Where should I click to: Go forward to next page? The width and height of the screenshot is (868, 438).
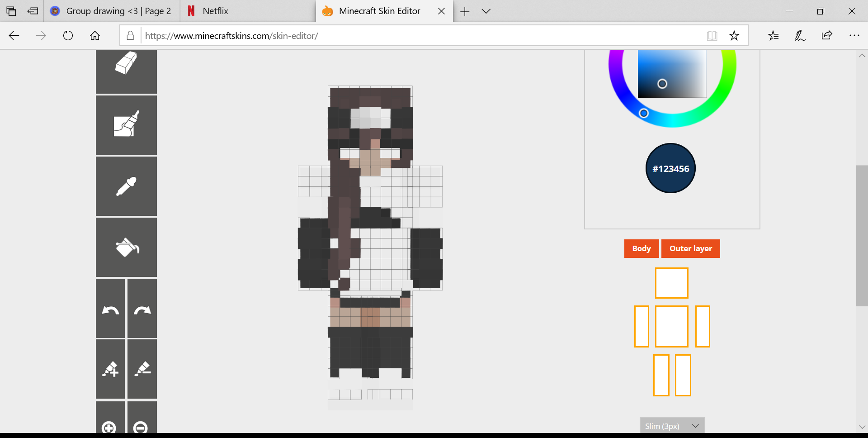click(41, 36)
